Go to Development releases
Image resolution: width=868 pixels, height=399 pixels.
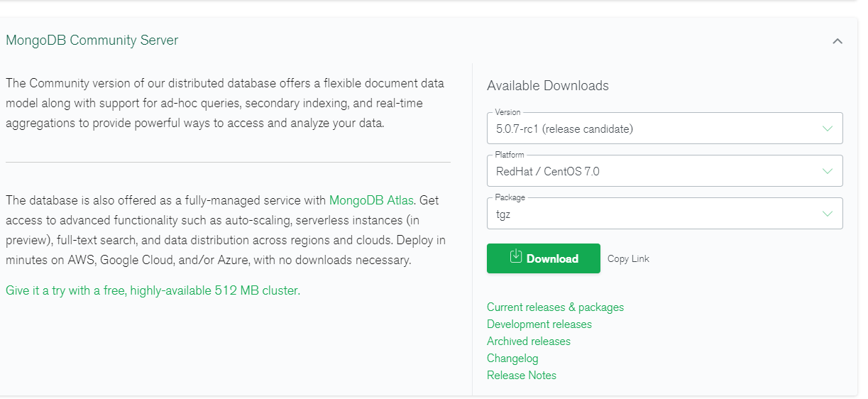pyautogui.click(x=539, y=324)
